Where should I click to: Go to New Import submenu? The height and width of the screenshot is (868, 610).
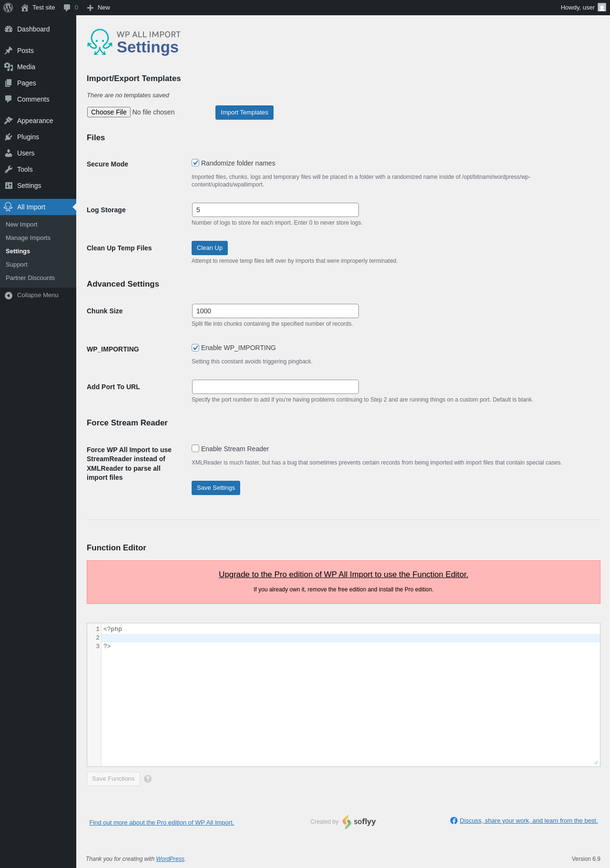point(21,225)
